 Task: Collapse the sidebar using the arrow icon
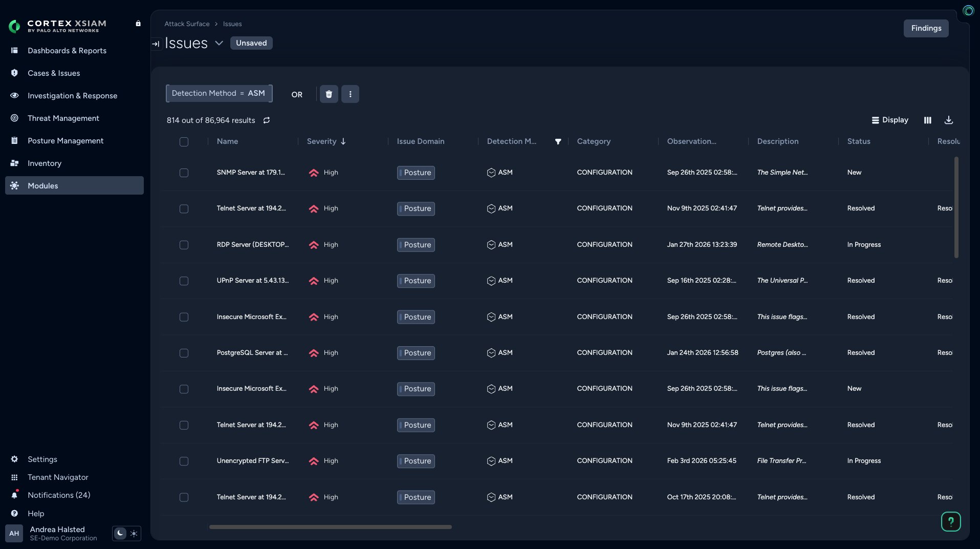point(156,44)
